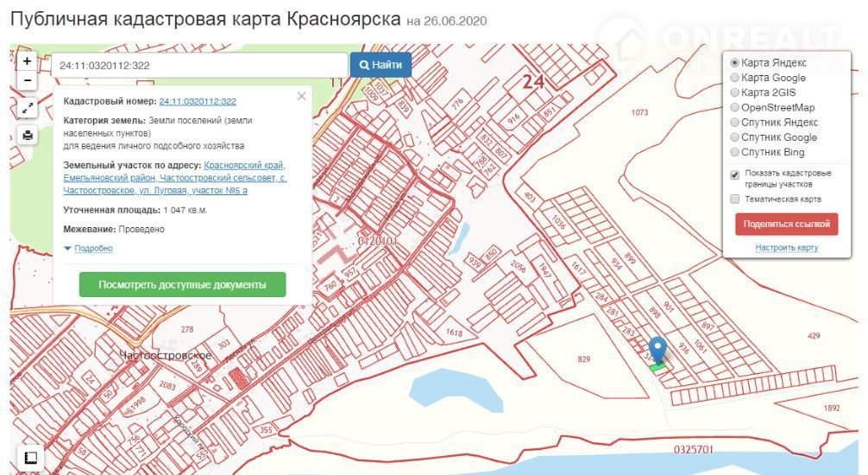This screenshot has width=868, height=475.
Task: Open the Настроить карту link
Action: coord(786,248)
